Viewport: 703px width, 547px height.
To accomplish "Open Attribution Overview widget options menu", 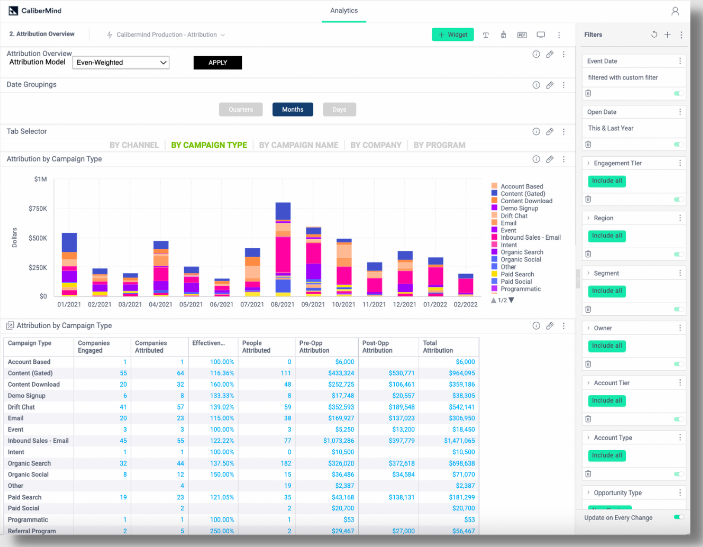I will (564, 54).
